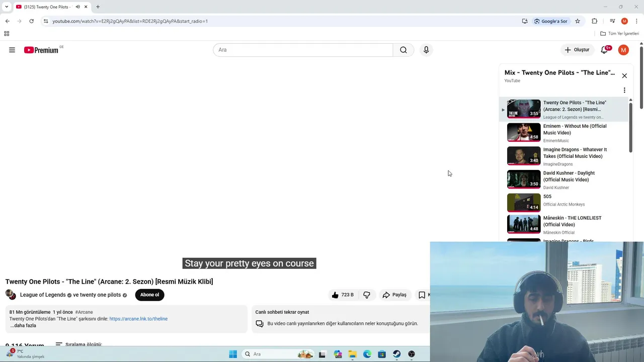
Task: Expand the Chrome tab search arrow
Action: (7, 7)
